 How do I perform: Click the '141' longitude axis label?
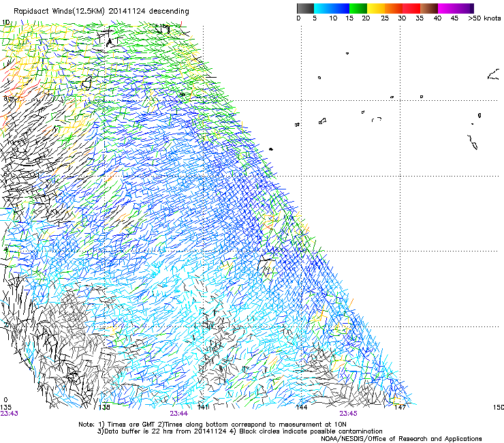pyautogui.click(x=203, y=408)
